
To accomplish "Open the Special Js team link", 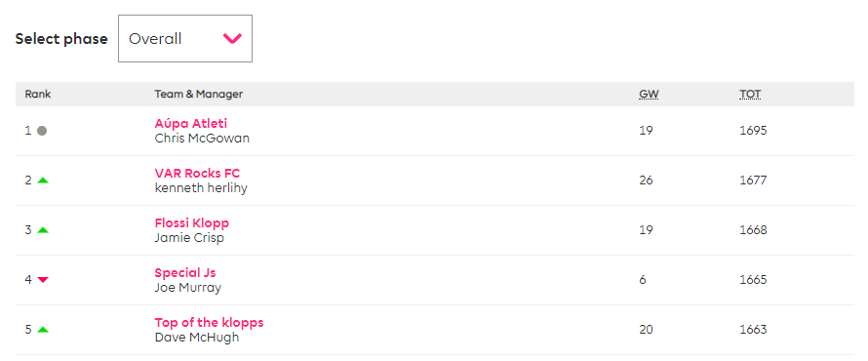I will (x=185, y=273).
